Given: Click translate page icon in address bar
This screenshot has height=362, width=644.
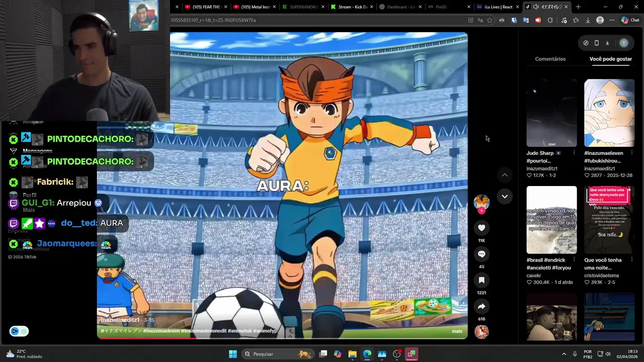Looking at the screenshot, I should [x=480, y=20].
